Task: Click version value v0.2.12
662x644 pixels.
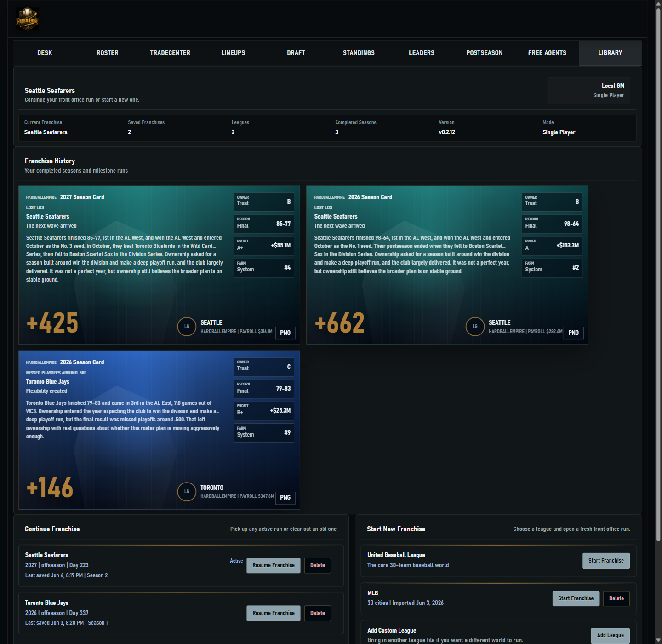Action: pos(447,132)
